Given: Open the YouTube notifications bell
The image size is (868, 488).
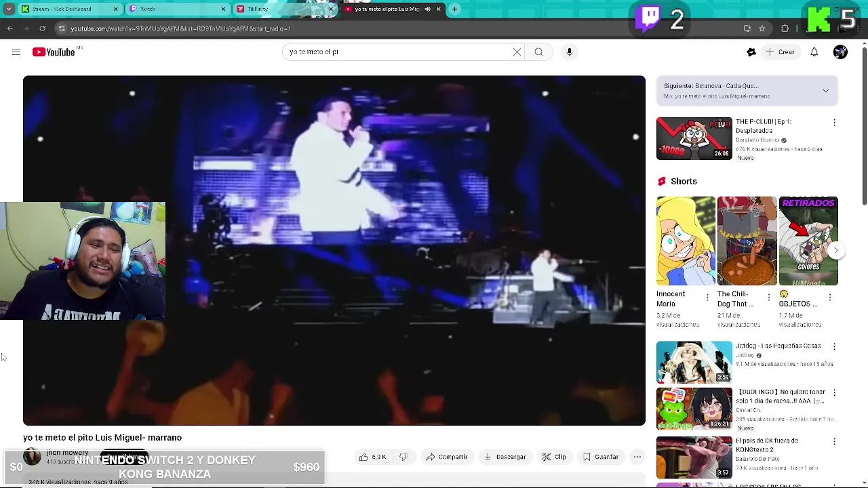Looking at the screenshot, I should (814, 52).
